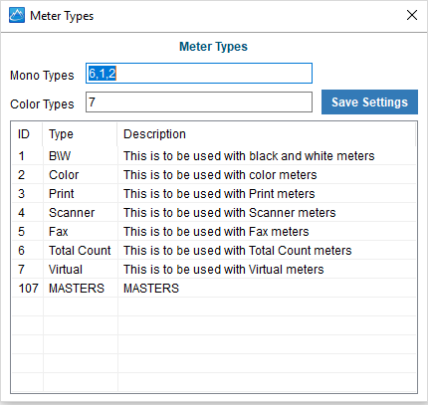Click the Color Types input field
This screenshot has height=405, width=428.
pyautogui.click(x=199, y=102)
